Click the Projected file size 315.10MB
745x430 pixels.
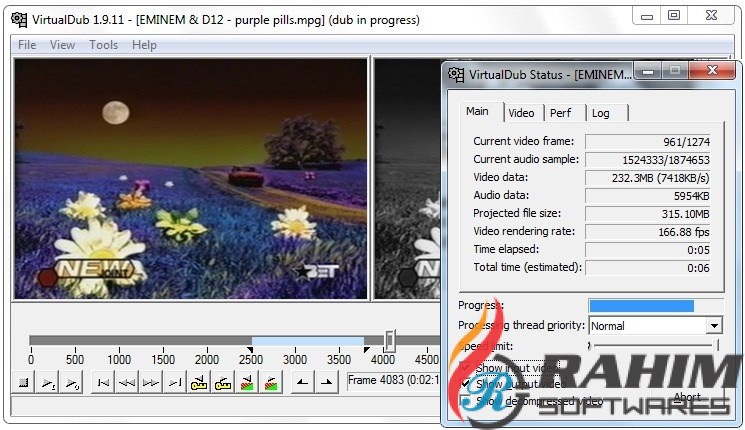click(x=648, y=214)
